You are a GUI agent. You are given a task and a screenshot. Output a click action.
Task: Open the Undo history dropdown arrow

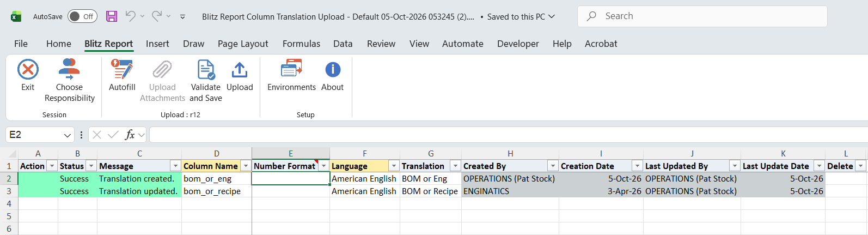click(x=142, y=16)
